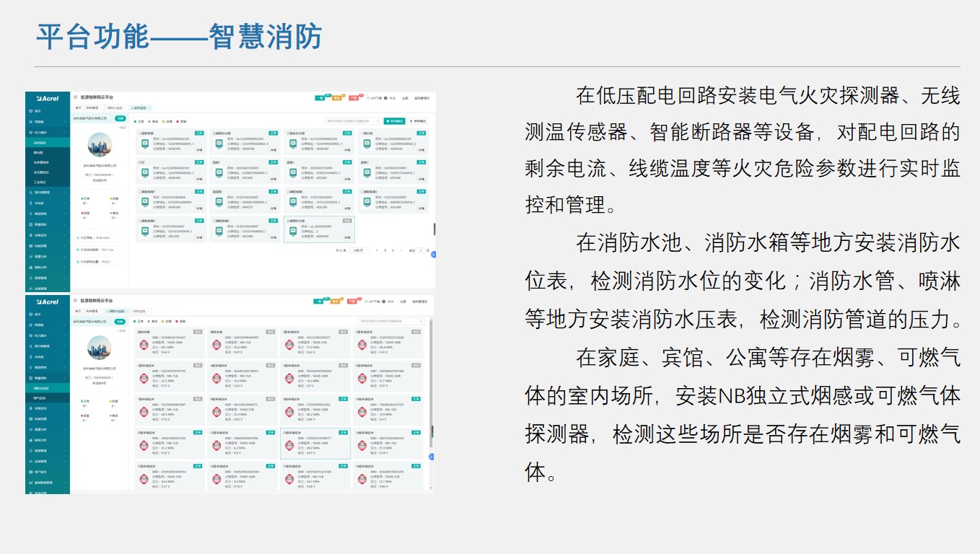Click 详情 button on 温湿度 card
The height and width of the screenshot is (554, 980).
[x=273, y=208]
